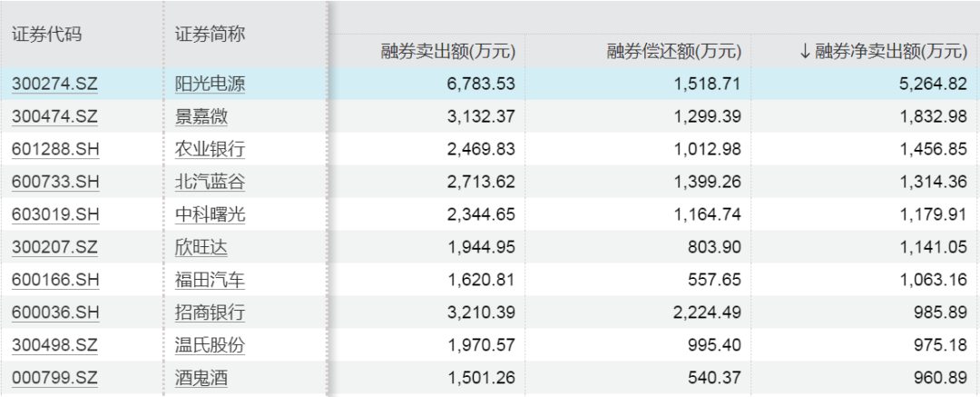This screenshot has height=397, width=980.
Task: Open the 北汽蓝谷 stock name link
Action: click(x=210, y=182)
